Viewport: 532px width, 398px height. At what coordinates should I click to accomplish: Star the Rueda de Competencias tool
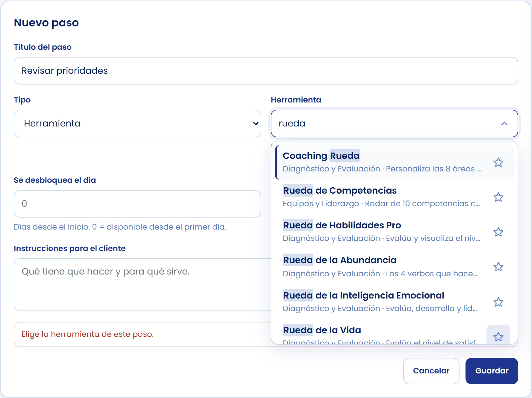(498, 197)
